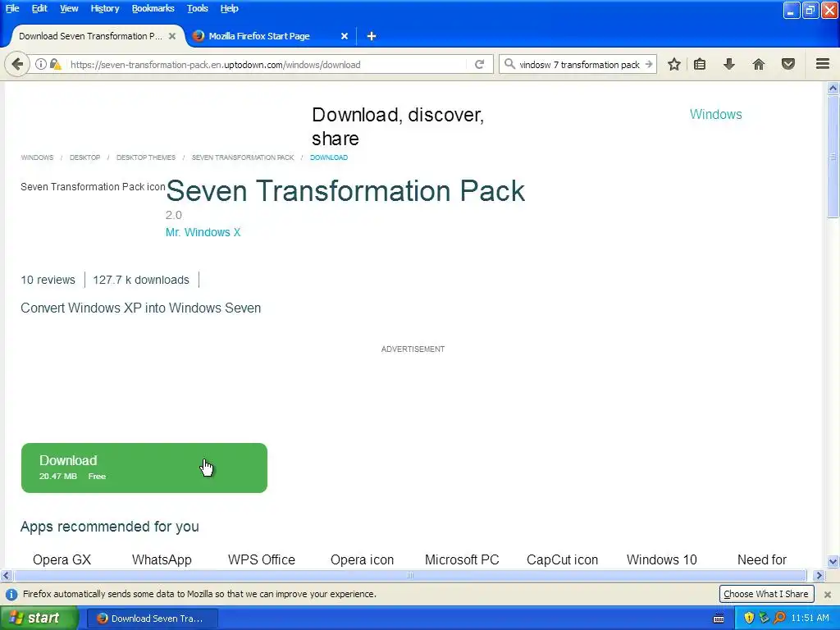Click vertical scrollbar down arrow
This screenshot has height=630, width=840.
point(833,561)
